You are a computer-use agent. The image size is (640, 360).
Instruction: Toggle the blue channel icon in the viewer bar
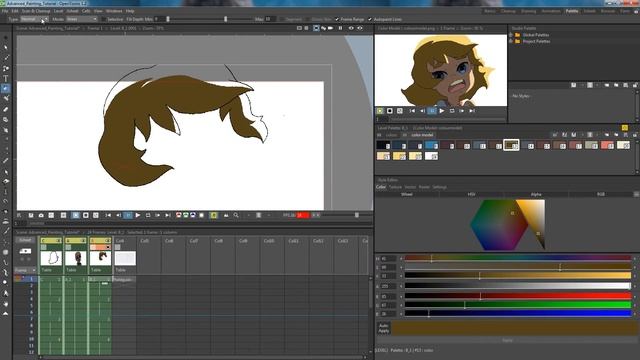pos(193,215)
